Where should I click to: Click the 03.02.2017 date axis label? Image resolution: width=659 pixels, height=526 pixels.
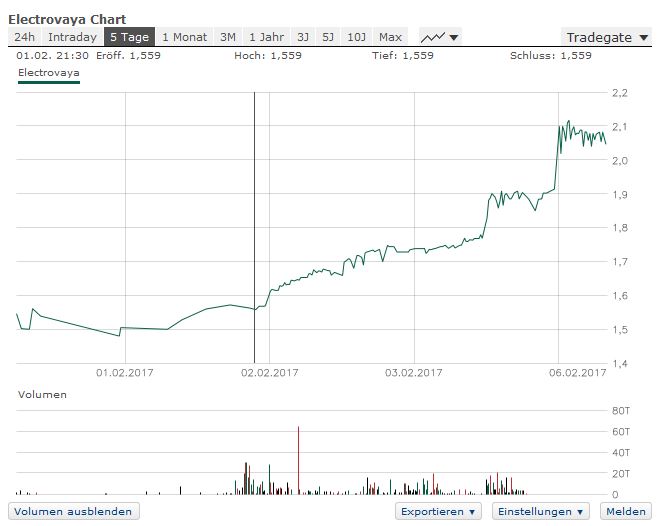click(x=414, y=373)
